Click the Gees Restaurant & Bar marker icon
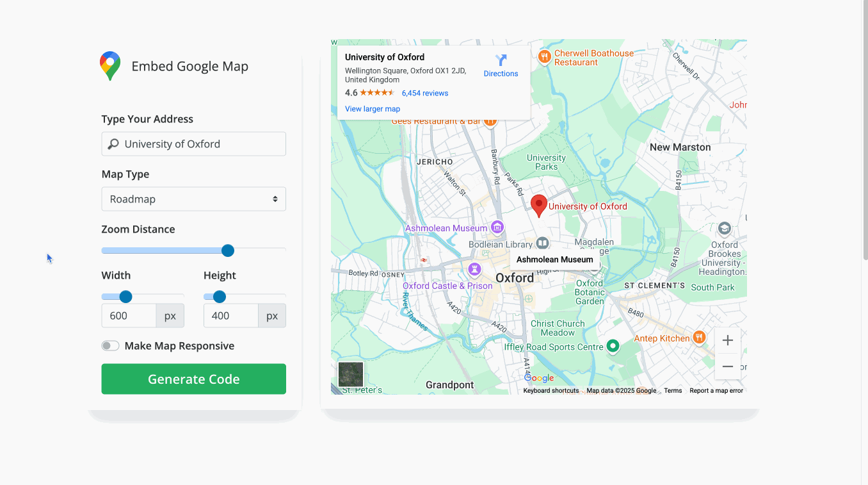The image size is (868, 485). pyautogui.click(x=490, y=121)
